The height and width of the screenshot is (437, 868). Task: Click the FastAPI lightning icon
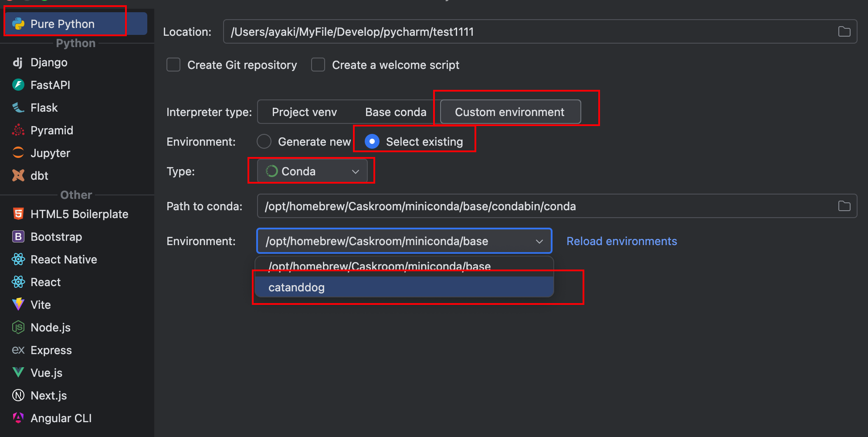[x=18, y=85]
